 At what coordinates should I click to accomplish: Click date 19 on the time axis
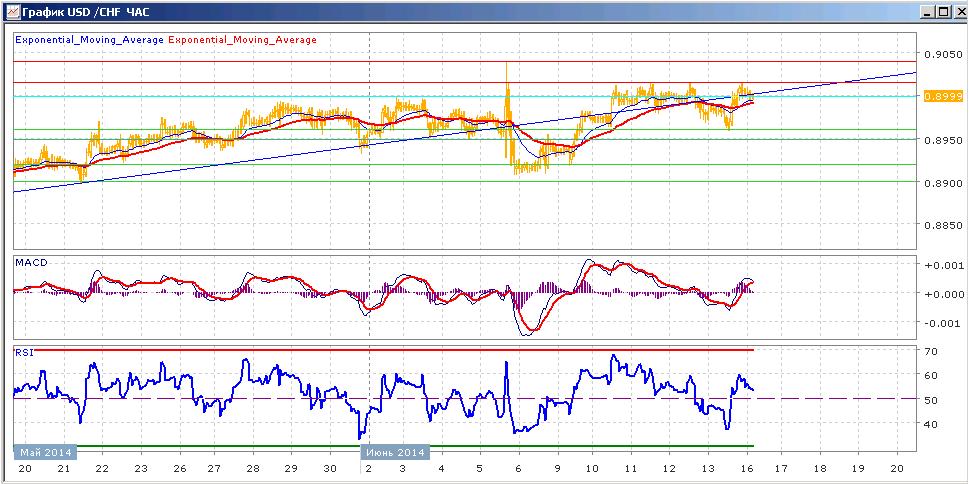[860, 469]
